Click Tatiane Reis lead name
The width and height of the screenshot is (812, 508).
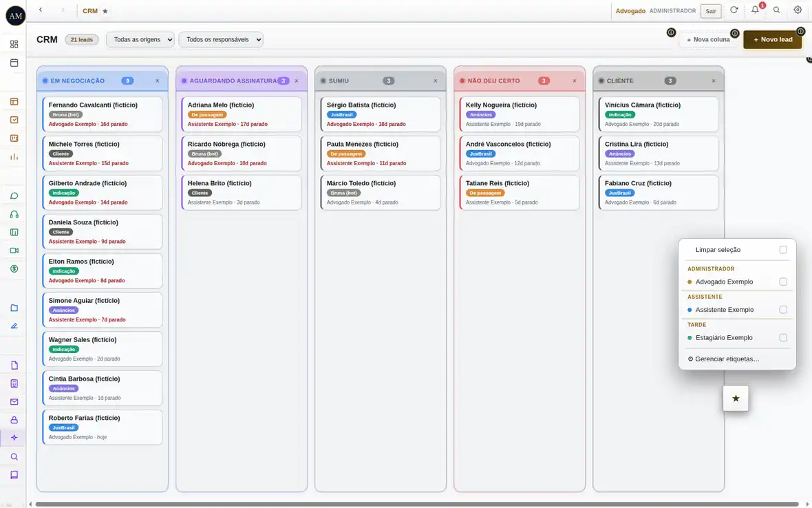click(x=497, y=183)
